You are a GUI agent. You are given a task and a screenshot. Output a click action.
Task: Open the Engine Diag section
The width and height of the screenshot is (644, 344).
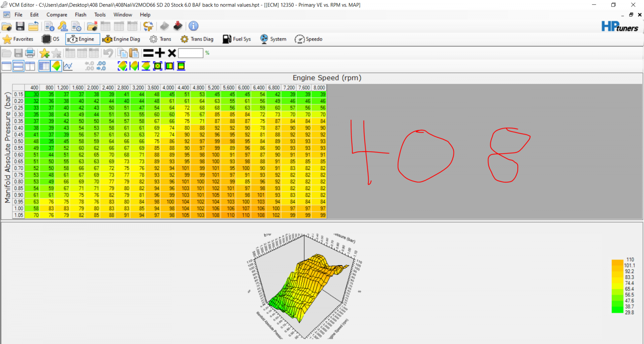(x=122, y=39)
